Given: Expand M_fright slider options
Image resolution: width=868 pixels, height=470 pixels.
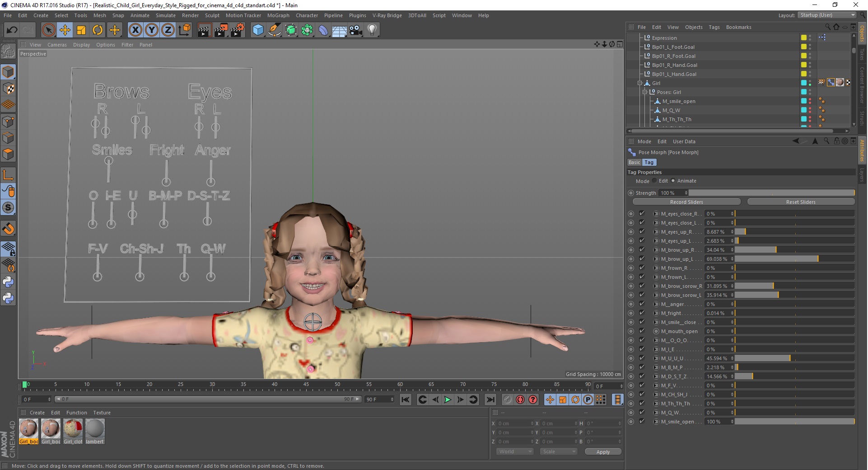Looking at the screenshot, I should [x=656, y=313].
